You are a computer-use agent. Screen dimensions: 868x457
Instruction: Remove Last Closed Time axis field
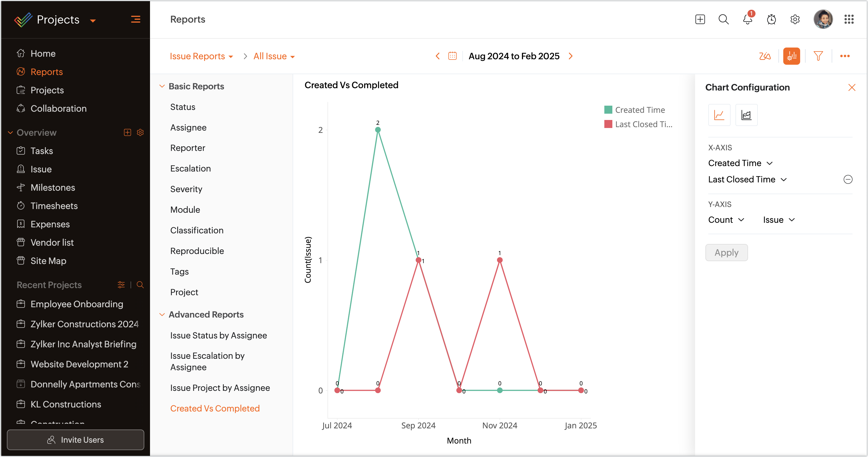click(848, 179)
